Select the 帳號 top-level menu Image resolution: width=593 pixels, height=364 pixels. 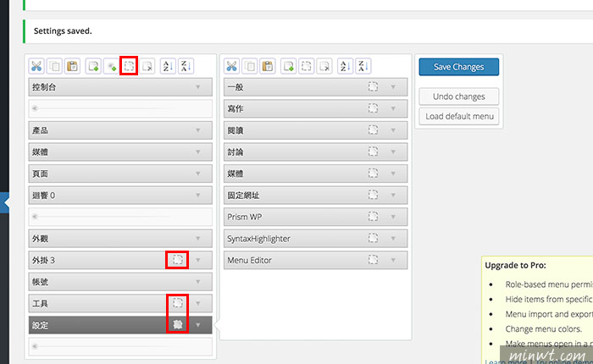120,282
